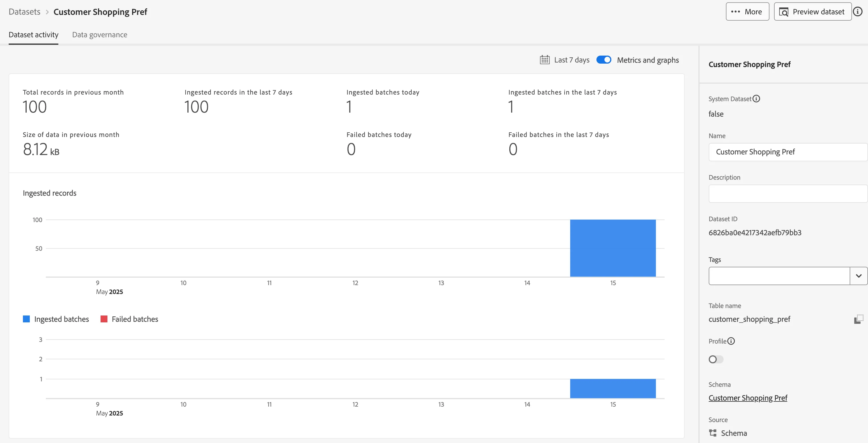Image resolution: width=868 pixels, height=443 pixels.
Task: Expand the Tags dropdown arrow
Action: click(x=859, y=276)
